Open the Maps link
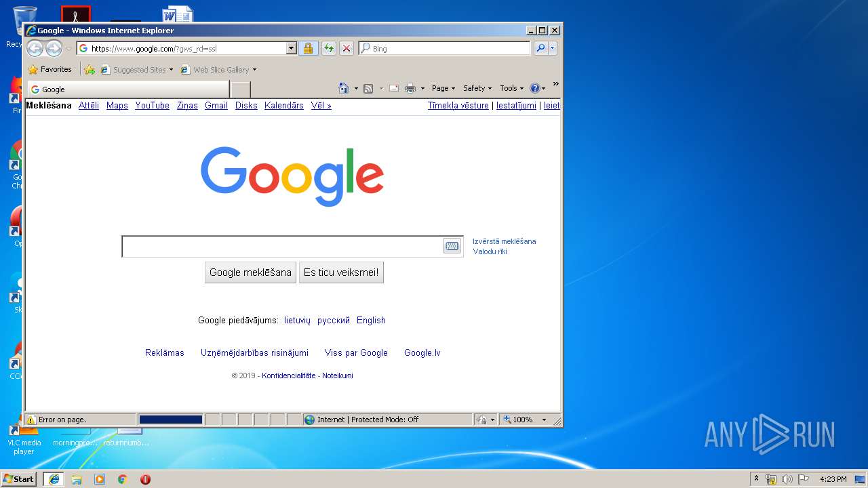 117,106
